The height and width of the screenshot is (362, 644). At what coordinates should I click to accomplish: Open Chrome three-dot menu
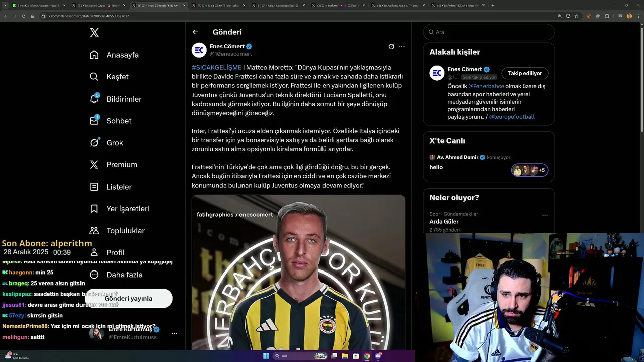click(x=639, y=16)
